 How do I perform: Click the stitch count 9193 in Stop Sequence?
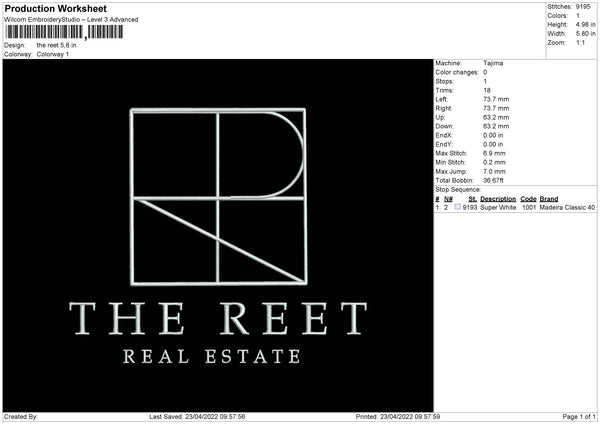[470, 207]
